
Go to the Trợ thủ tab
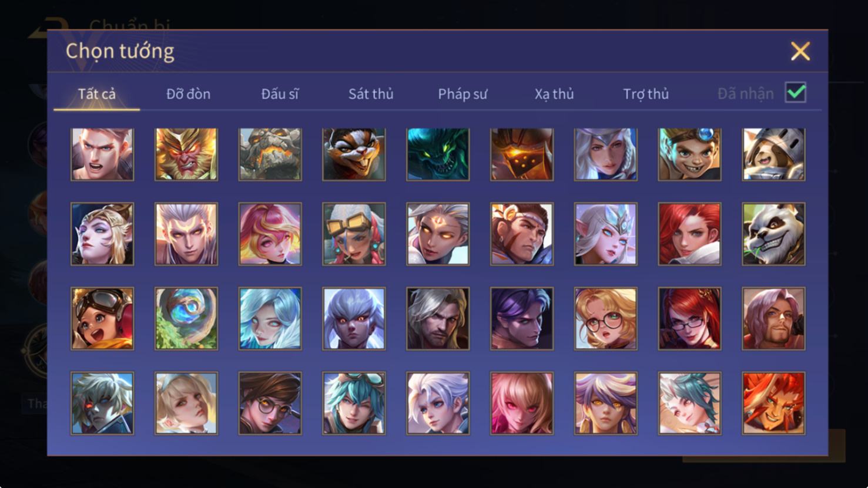pos(646,94)
